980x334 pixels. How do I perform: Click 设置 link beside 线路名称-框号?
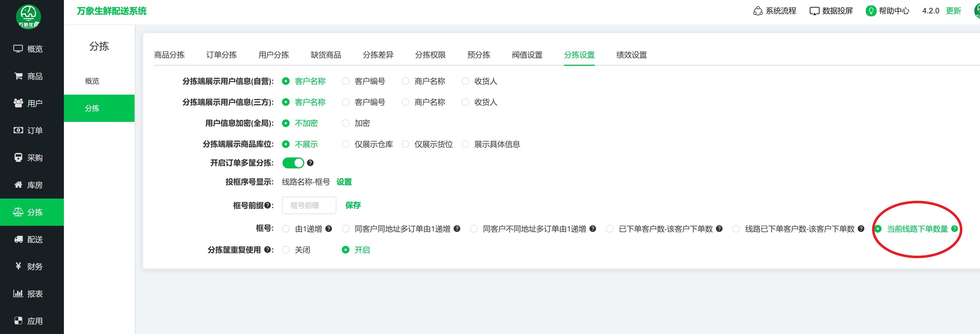click(344, 182)
